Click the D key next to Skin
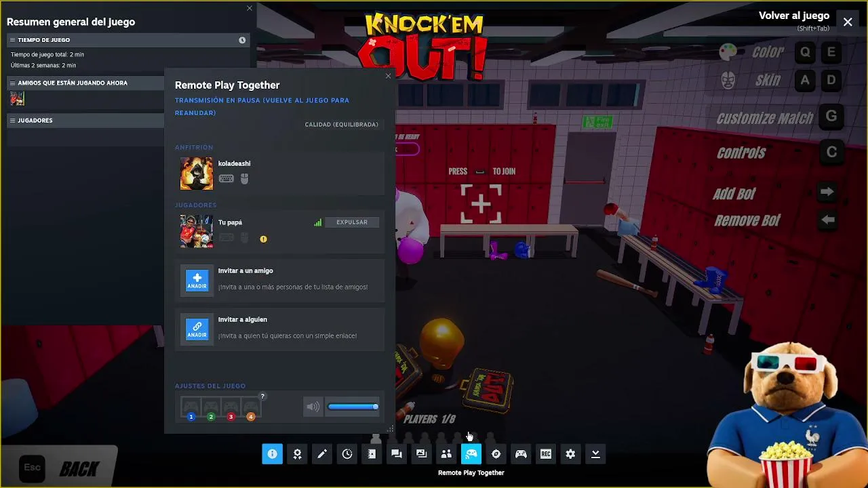The image size is (868, 488). 831,80
